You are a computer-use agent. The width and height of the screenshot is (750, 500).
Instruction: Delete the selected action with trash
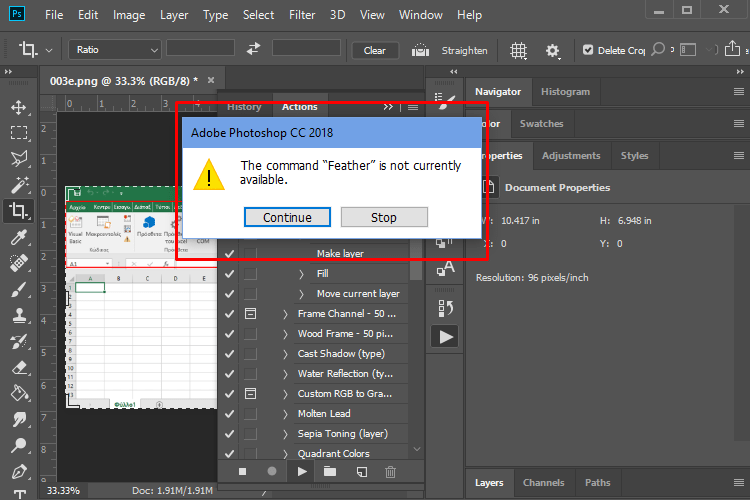[390, 472]
